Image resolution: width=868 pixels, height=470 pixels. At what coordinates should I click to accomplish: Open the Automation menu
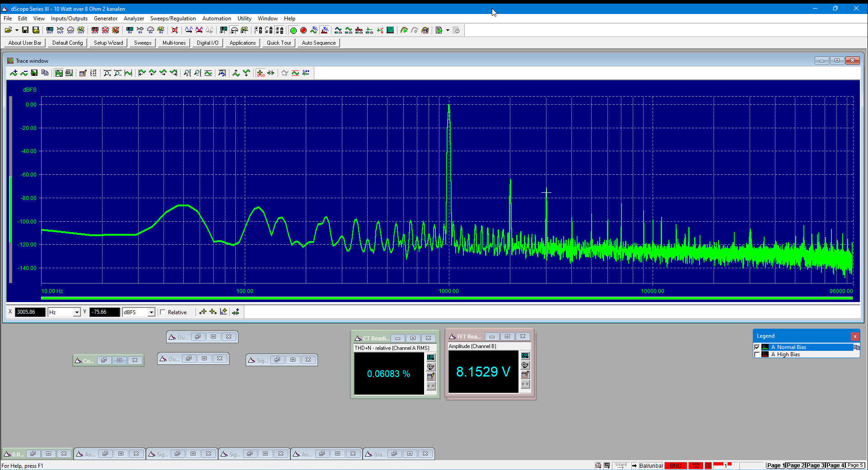point(217,19)
